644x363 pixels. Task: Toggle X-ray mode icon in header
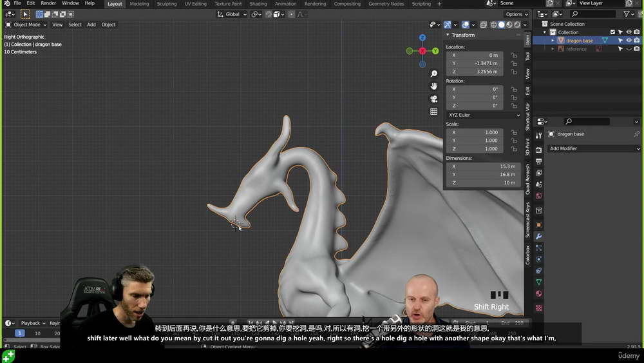(x=484, y=25)
